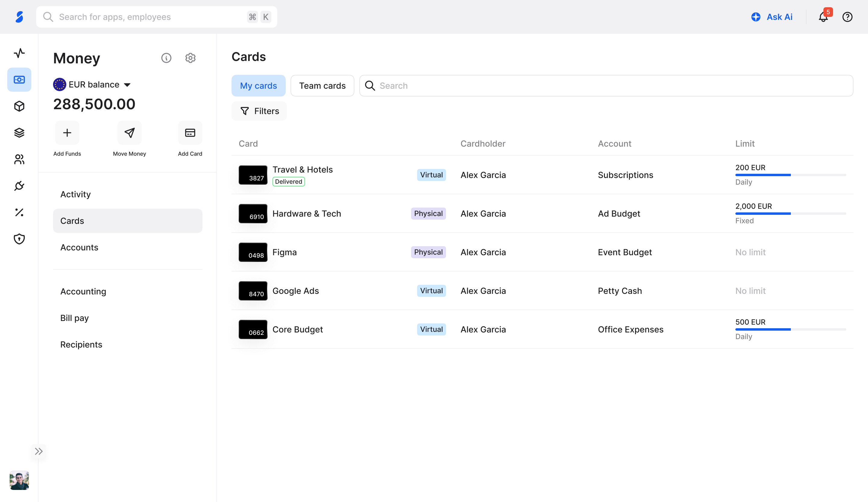Viewport: 868px width, 502px height.
Task: Switch to Team cards tab
Action: pos(322,85)
